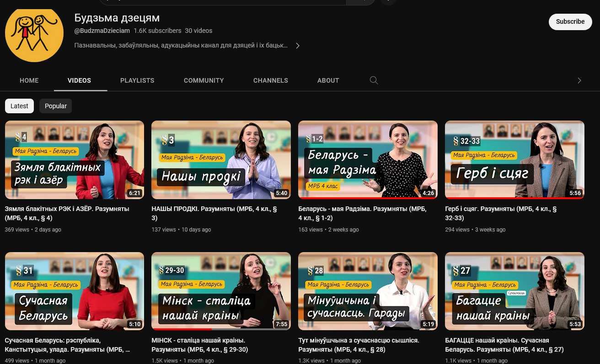Open the PLAYLISTS tab
Screen dimensions: 600x364
click(137, 80)
